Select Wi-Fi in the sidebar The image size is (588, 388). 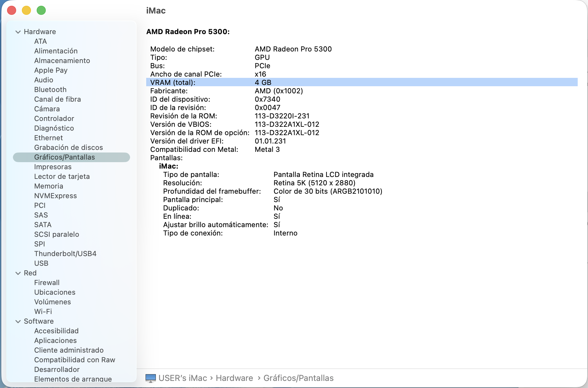43,312
